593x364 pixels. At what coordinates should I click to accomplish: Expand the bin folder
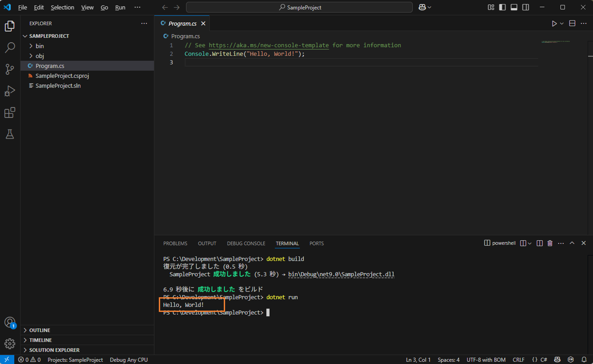click(40, 46)
